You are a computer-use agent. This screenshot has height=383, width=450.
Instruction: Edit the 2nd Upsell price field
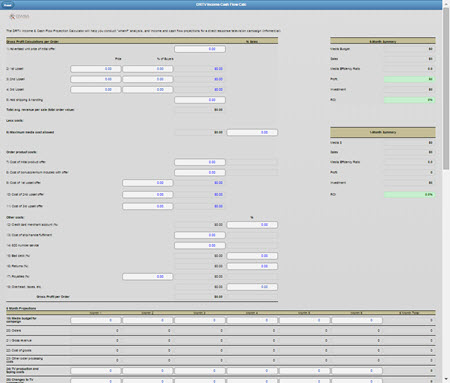point(96,79)
